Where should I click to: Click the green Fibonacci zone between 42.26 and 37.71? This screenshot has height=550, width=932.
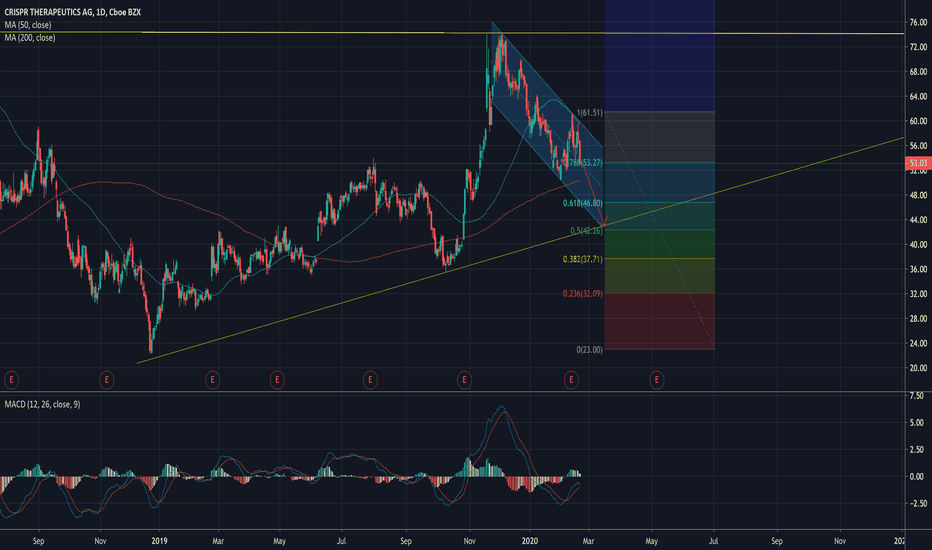659,244
